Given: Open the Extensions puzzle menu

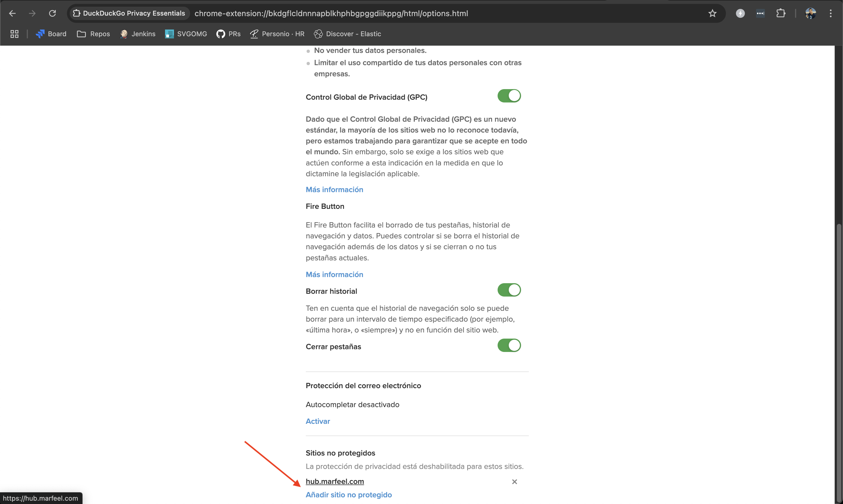Looking at the screenshot, I should click(x=781, y=13).
